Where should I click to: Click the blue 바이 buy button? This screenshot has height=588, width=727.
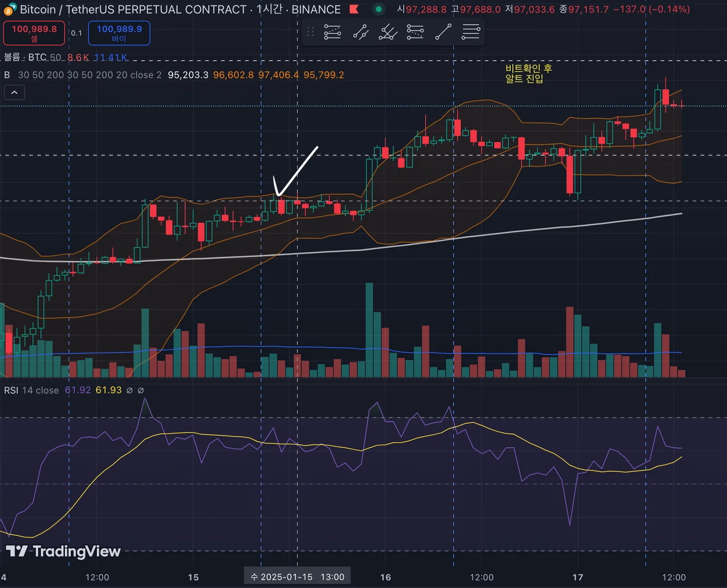(119, 33)
